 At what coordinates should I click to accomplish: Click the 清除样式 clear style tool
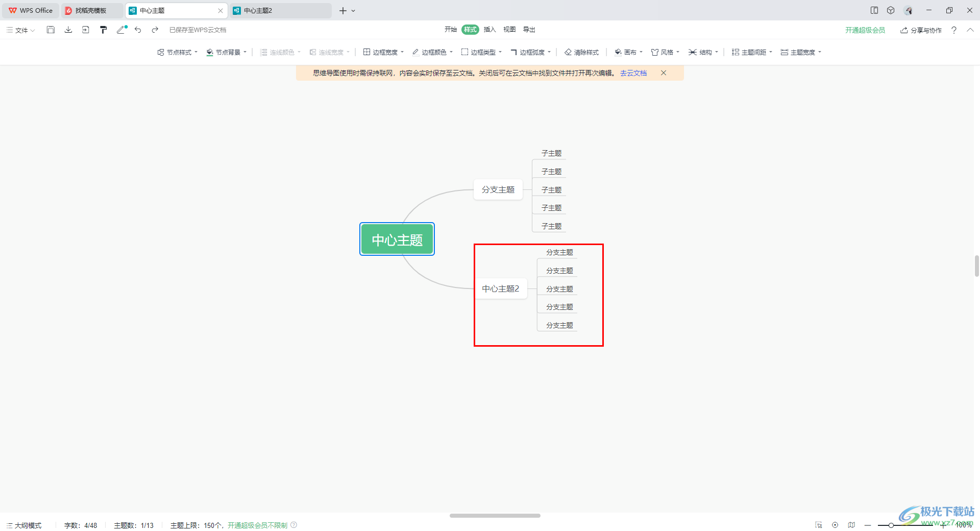click(581, 52)
